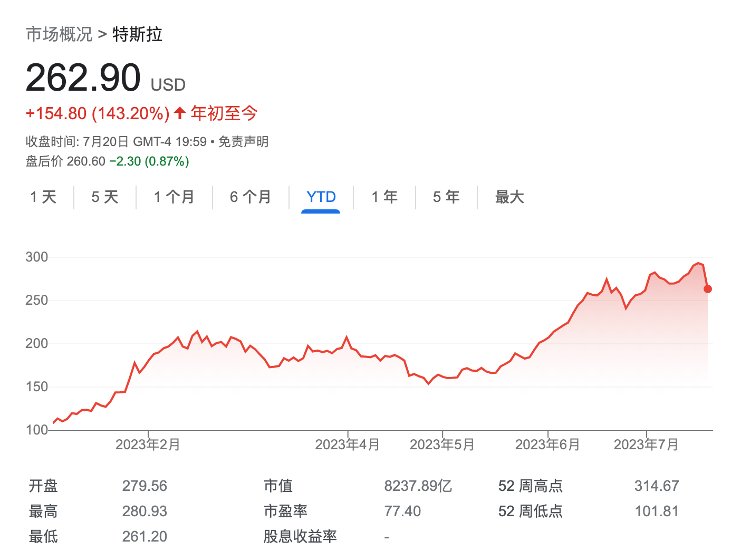The image size is (731, 560).
Task: Click the 2023年7月 axis label
Action: click(x=646, y=445)
